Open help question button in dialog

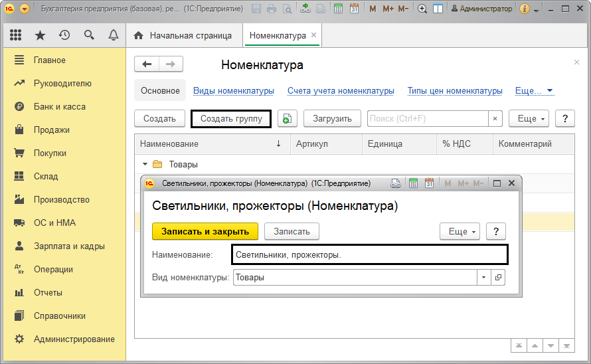click(495, 231)
